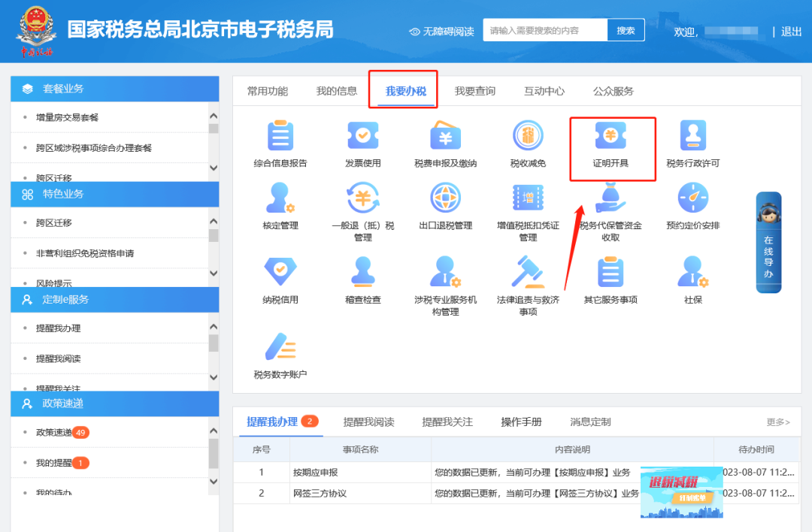The width and height of the screenshot is (812, 532).
Task: Click the 退出 logout link
Action: click(791, 32)
